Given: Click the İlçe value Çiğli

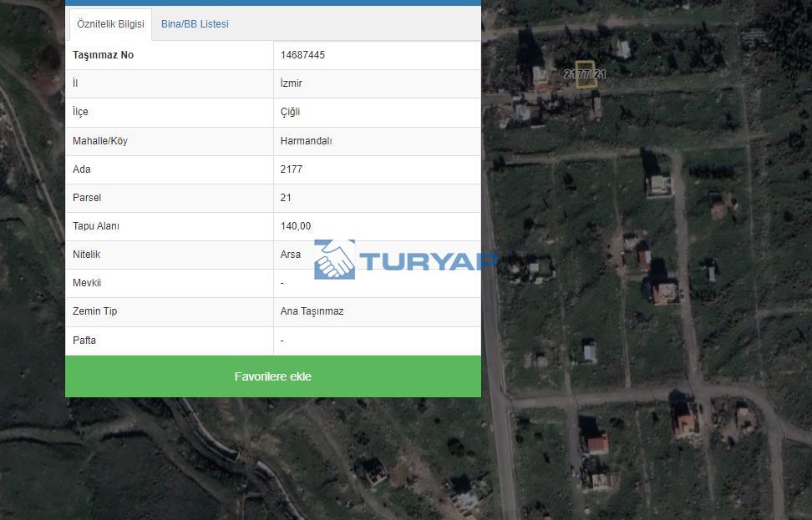Looking at the screenshot, I should click(290, 112).
